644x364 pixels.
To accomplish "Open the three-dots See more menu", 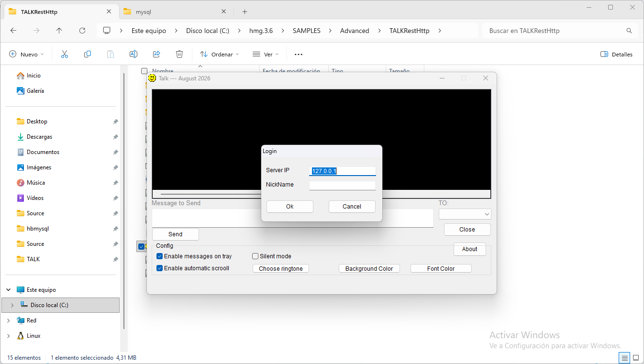I will [299, 55].
